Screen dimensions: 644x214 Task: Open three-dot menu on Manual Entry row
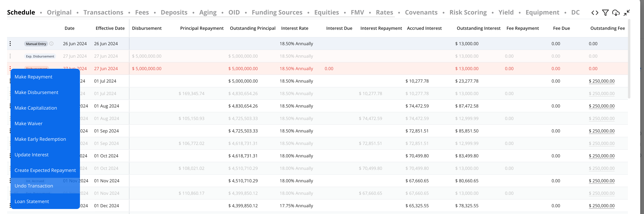(x=10, y=44)
